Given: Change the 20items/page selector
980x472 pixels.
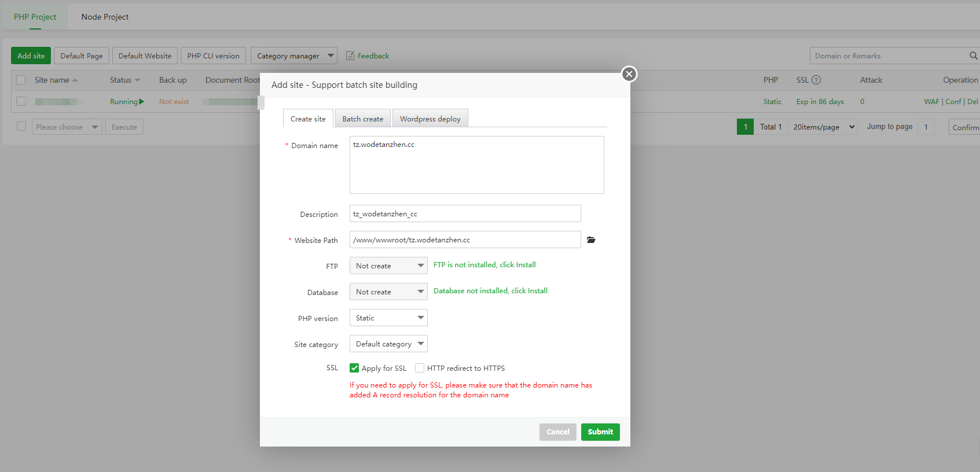Looking at the screenshot, I should point(823,127).
